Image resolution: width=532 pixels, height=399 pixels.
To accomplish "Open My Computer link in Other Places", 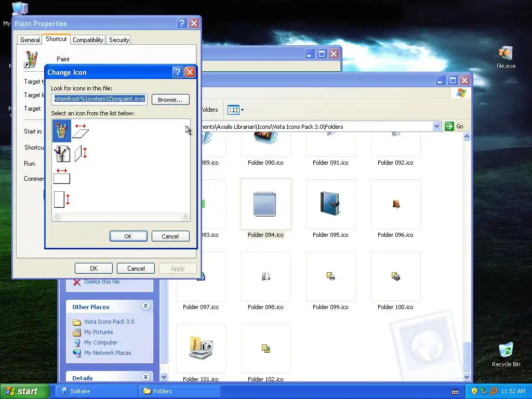I will (101, 343).
